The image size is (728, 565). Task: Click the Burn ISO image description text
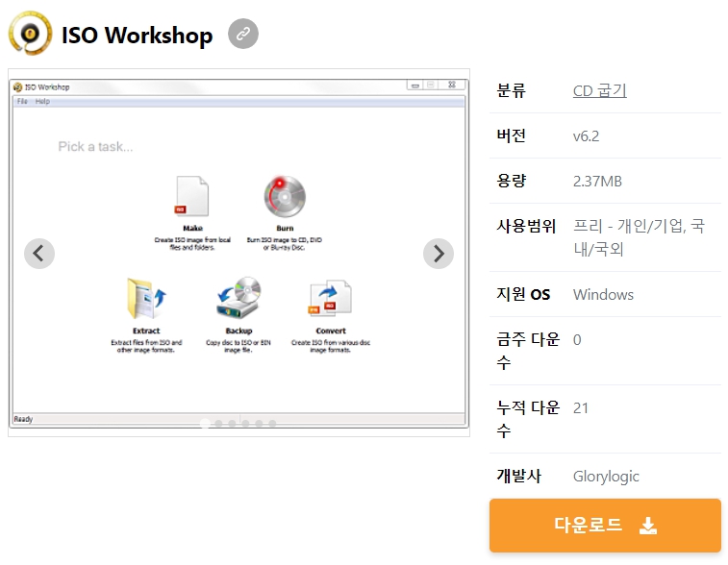[x=284, y=243]
